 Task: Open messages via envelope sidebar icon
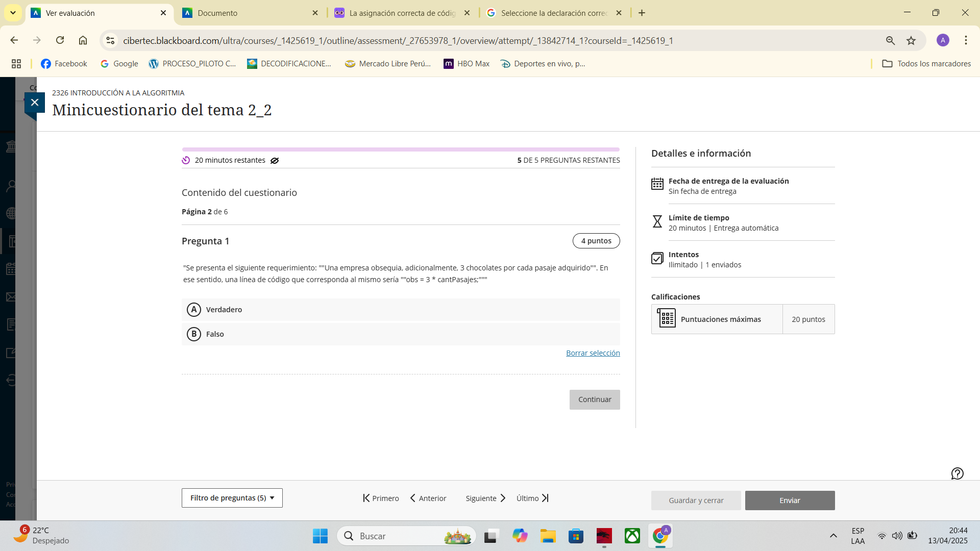pos(11,297)
